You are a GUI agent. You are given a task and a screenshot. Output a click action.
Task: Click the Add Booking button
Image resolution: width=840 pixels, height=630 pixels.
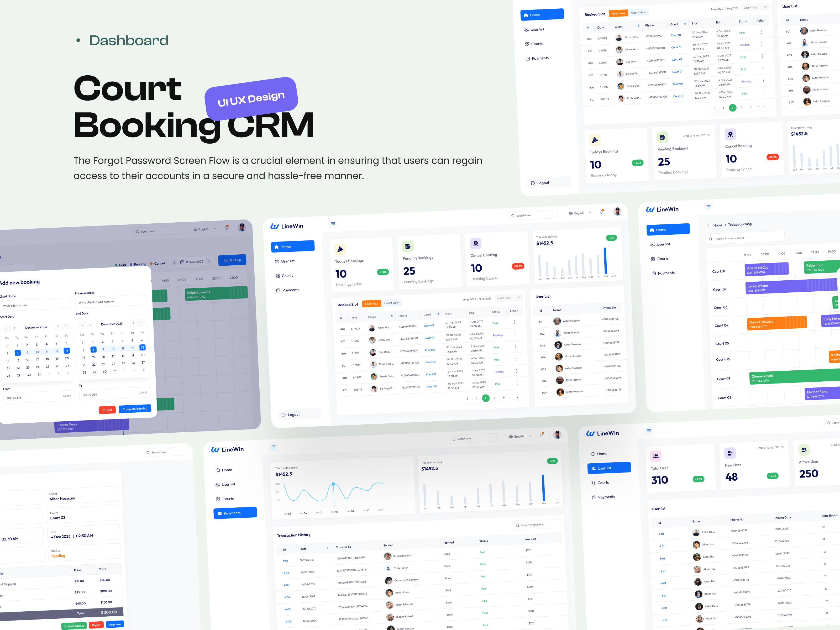pos(232,260)
